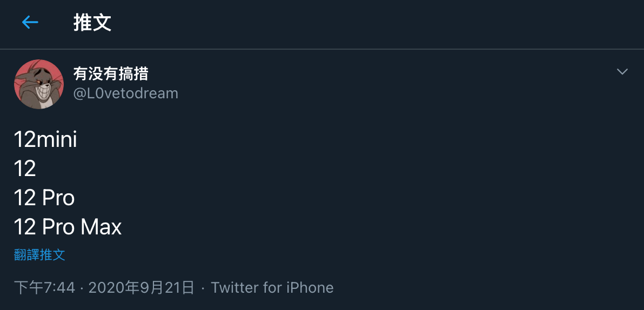Open the tweet options chevron menu

pos(622,72)
